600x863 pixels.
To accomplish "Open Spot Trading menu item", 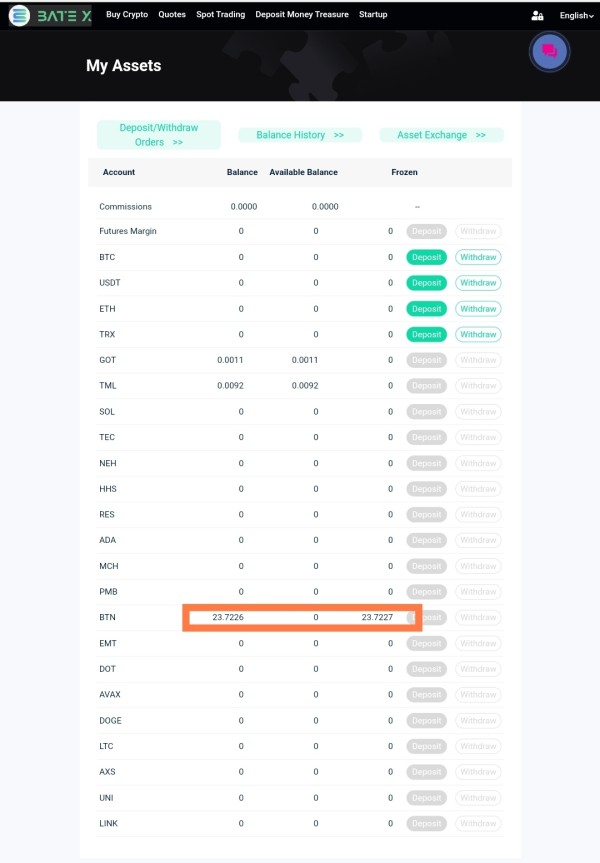I will pos(220,14).
